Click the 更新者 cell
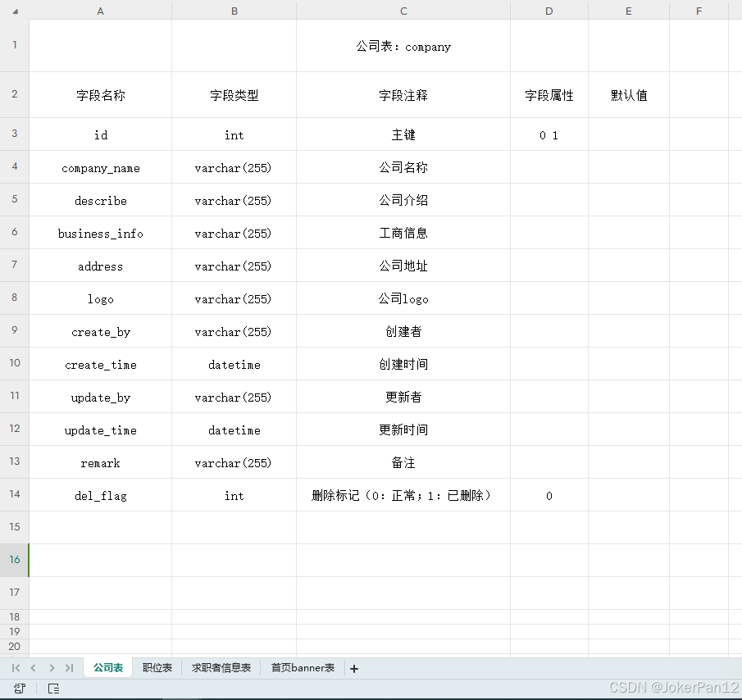Screen dimensions: 742x700 pos(403,397)
